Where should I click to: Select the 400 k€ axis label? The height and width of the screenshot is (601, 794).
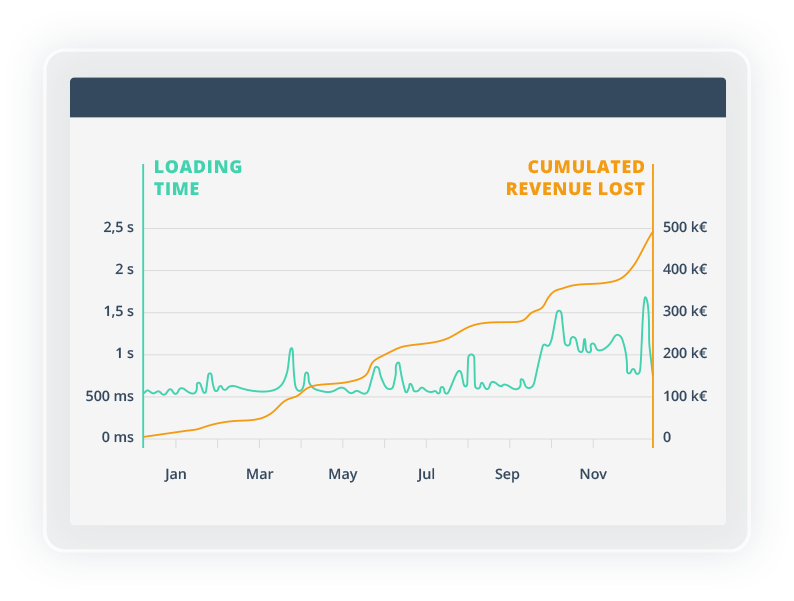click(x=685, y=269)
